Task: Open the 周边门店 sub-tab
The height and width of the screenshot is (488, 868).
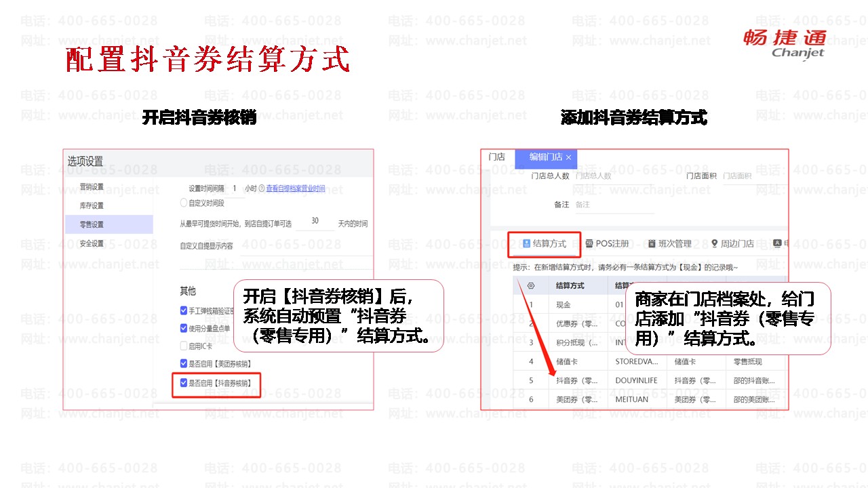Action: click(x=732, y=244)
